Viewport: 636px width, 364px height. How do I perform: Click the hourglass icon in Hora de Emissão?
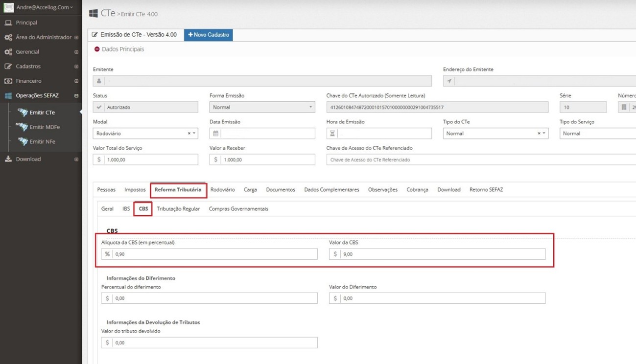click(332, 134)
